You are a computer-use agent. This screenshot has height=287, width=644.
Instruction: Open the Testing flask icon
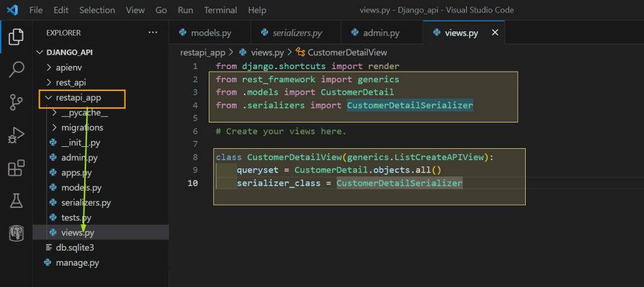[x=16, y=200]
